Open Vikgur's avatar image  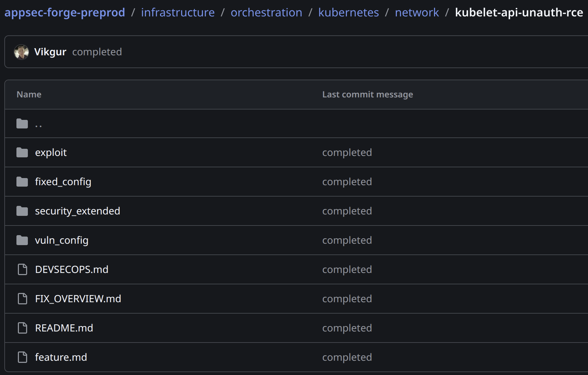pos(21,52)
